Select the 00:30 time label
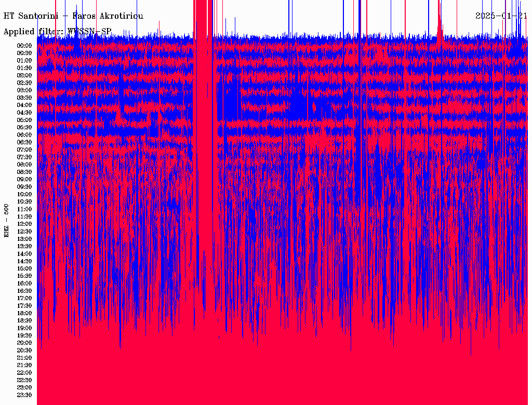Viewport: 532px width, 405px height. [x=24, y=53]
